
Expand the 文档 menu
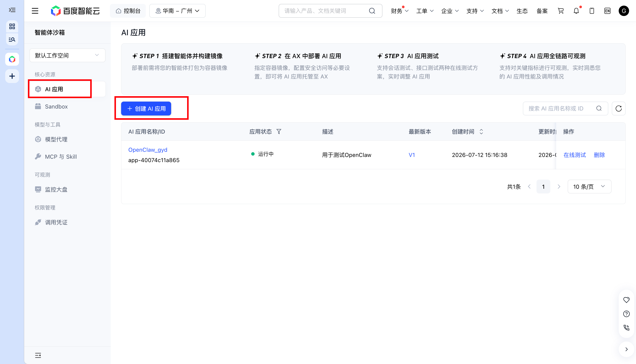click(500, 11)
